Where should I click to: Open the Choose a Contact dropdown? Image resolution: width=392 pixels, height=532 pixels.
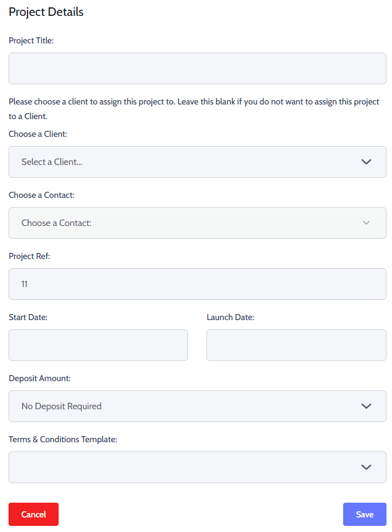pyautogui.click(x=197, y=223)
